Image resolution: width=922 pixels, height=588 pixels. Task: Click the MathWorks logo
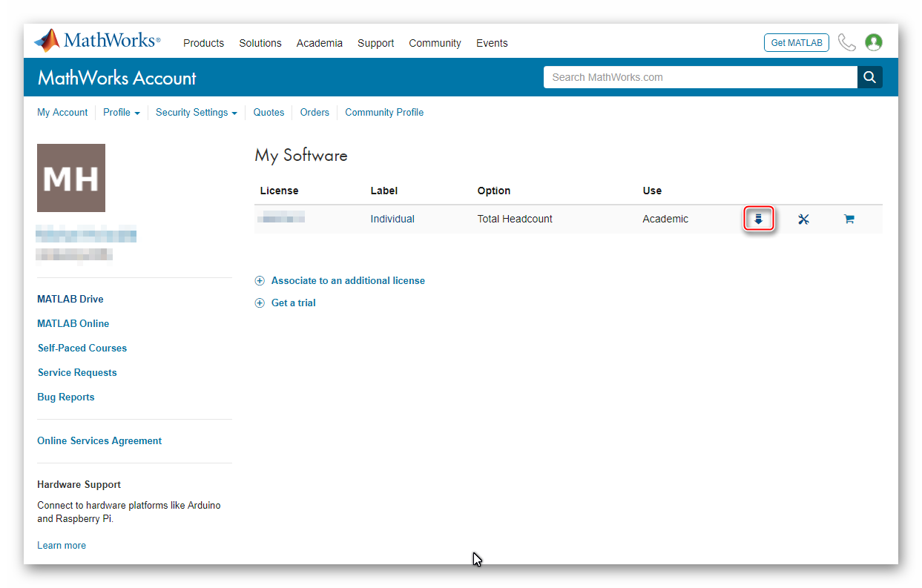click(97, 41)
